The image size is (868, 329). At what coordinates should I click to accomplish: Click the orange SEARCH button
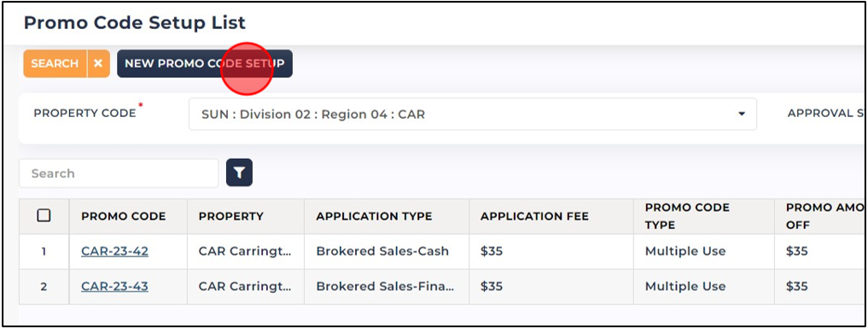(55, 64)
